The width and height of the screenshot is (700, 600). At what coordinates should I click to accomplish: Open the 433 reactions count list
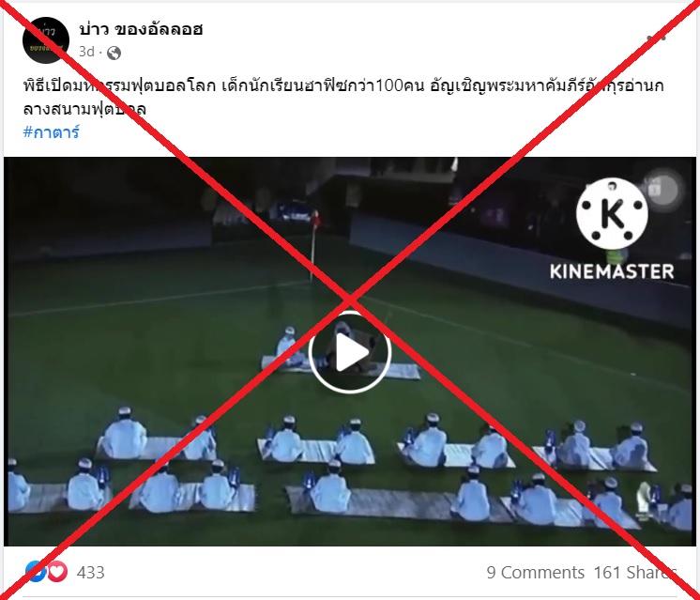click(x=91, y=573)
